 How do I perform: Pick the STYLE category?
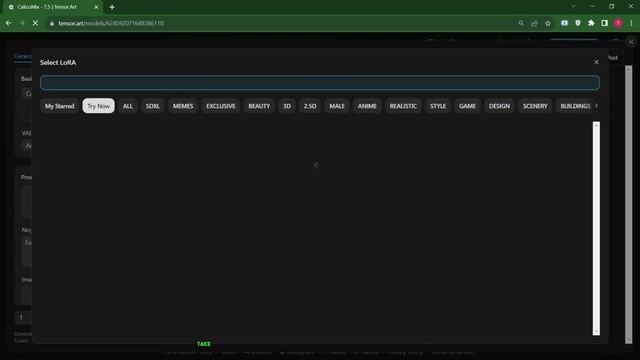438,106
